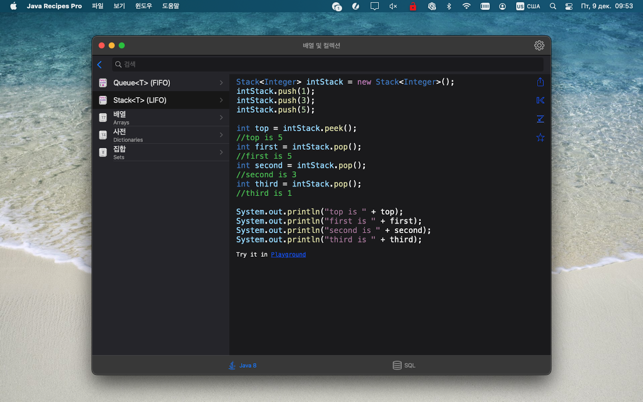Click the chevron on the Queue<T> row

tap(221, 83)
